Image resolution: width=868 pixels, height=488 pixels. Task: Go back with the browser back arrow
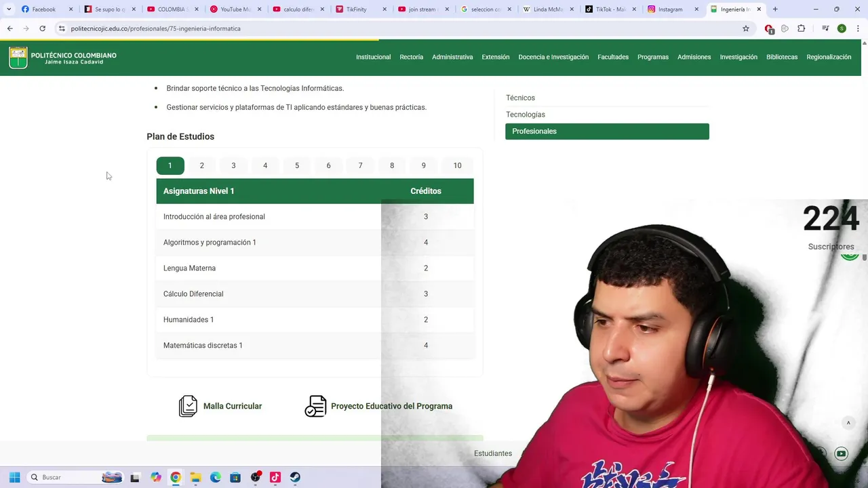click(10, 28)
